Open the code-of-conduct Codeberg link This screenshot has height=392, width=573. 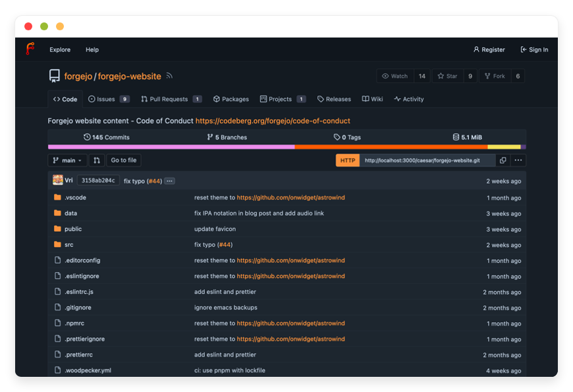[x=273, y=121]
